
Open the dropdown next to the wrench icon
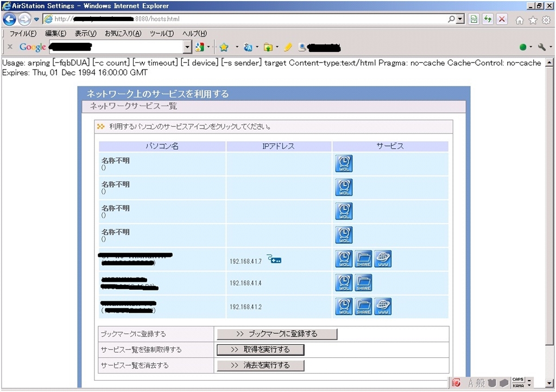coord(551,47)
